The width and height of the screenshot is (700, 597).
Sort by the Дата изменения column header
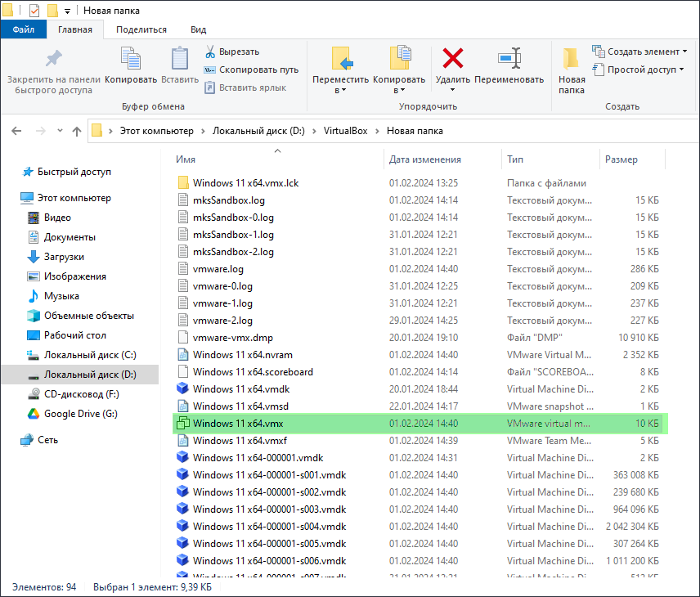pyautogui.click(x=425, y=159)
